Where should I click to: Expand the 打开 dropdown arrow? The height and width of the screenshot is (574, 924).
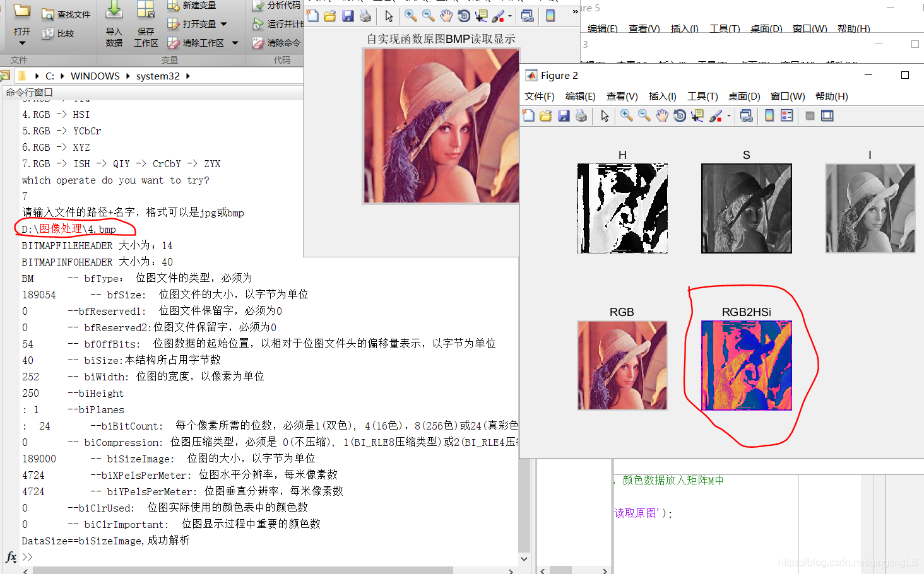[x=22, y=44]
